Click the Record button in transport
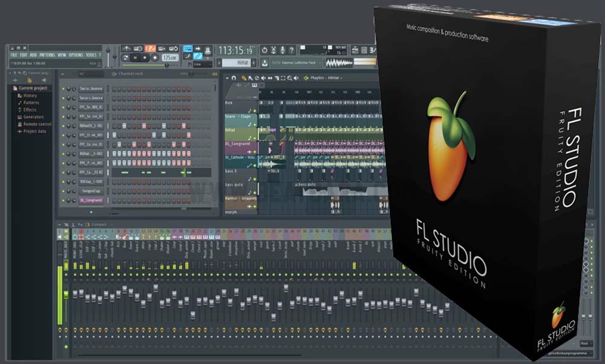The image size is (605, 364). (x=155, y=57)
